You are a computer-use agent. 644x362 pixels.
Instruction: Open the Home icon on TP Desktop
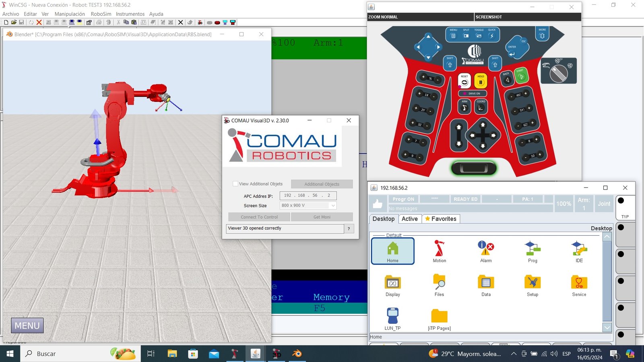[392, 251]
